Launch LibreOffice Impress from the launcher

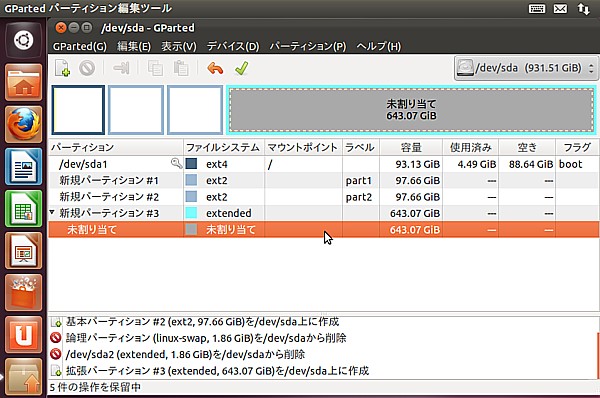pos(24,251)
